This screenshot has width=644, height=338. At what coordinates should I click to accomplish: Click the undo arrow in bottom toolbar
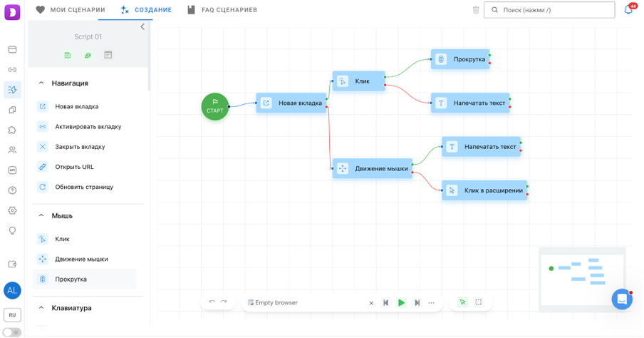coord(212,302)
